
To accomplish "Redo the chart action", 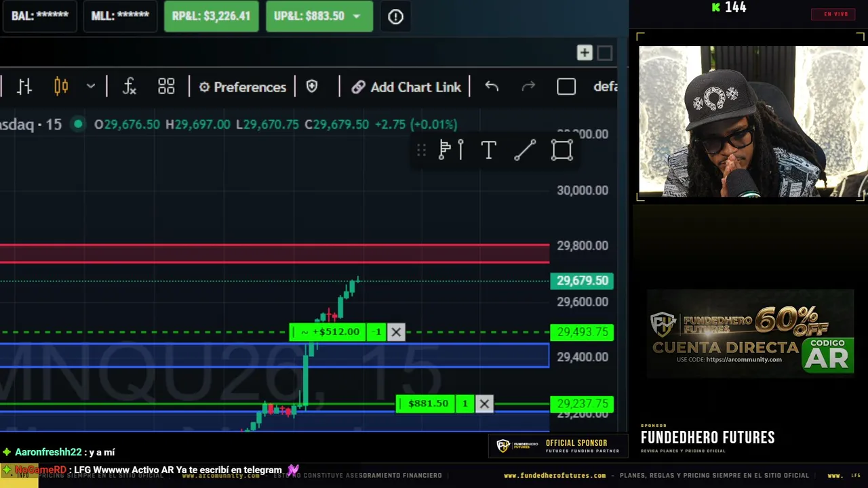I will point(528,87).
